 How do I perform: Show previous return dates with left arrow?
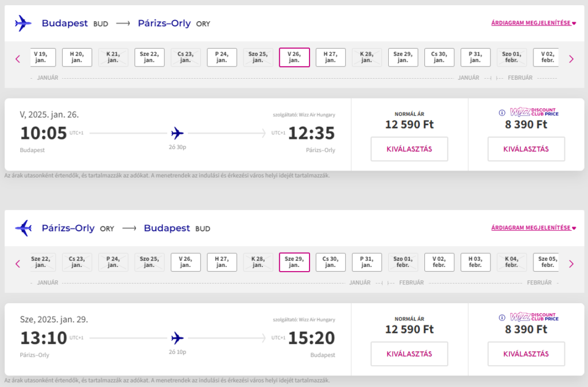(18, 264)
